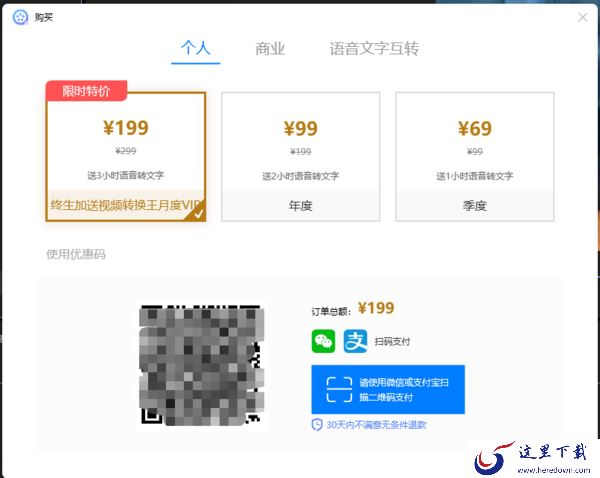The height and width of the screenshot is (478, 600).
Task: Click the blue scan QR code payment button
Action: tap(388, 390)
